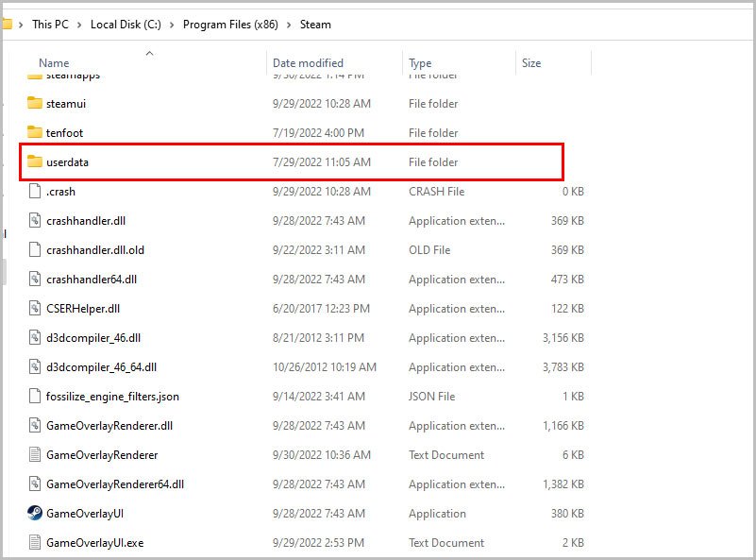This screenshot has width=756, height=560.
Task: Click the 122 KB size cell
Action: pos(567,309)
